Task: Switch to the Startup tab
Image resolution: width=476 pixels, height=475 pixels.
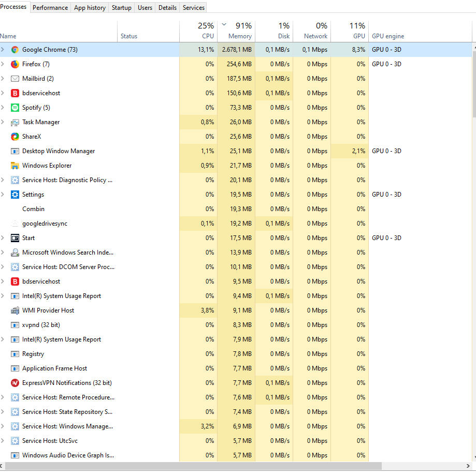Action: pos(121,8)
